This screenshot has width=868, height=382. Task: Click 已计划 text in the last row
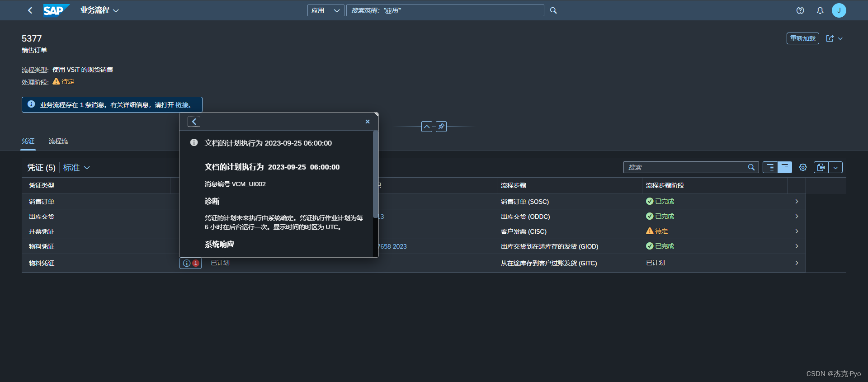point(220,263)
